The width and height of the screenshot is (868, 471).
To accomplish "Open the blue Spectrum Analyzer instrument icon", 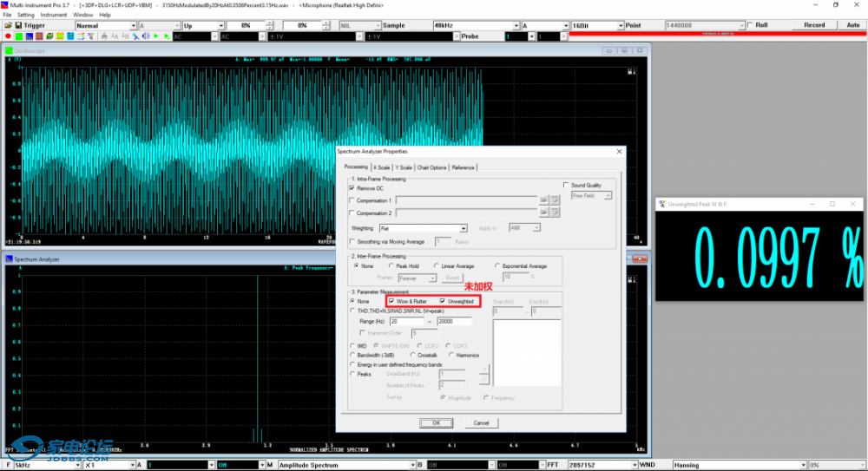I will (30, 36).
